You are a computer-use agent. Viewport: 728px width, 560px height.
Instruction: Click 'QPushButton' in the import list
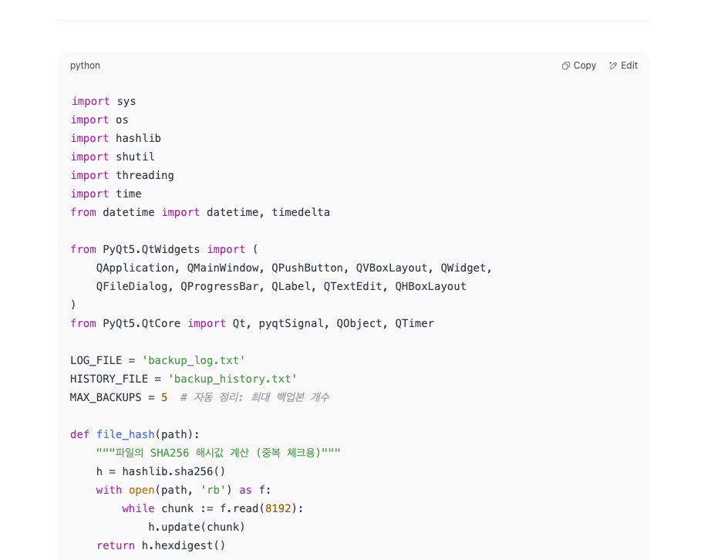(x=308, y=268)
